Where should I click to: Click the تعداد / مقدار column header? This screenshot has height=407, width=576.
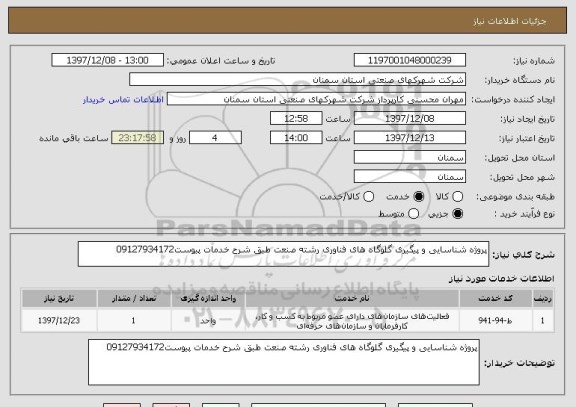[134, 298]
